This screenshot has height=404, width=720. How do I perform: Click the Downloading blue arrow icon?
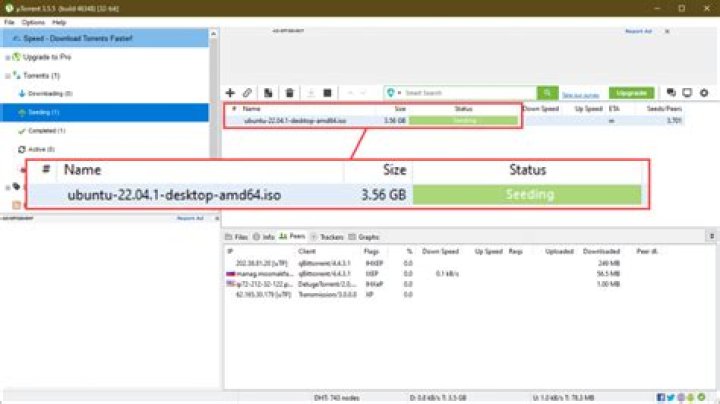(22, 94)
